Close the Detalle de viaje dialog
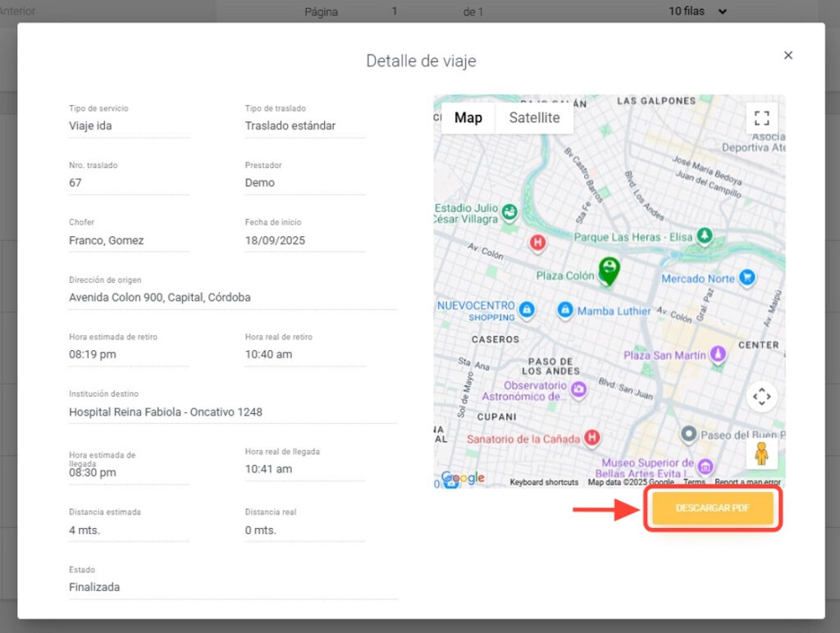840x633 pixels. [x=788, y=55]
